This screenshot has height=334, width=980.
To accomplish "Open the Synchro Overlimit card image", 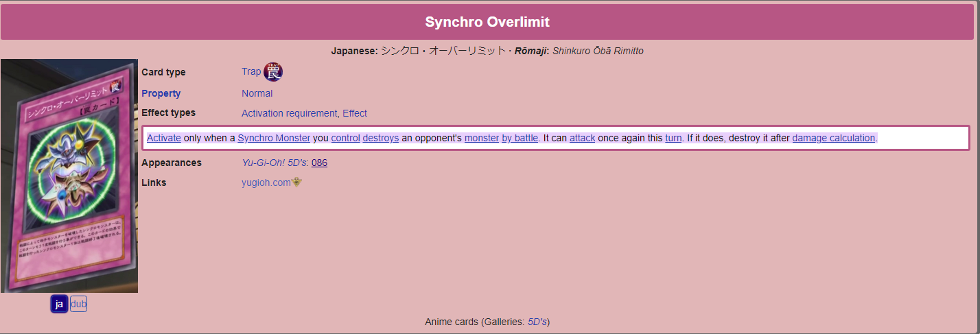I will click(x=69, y=176).
